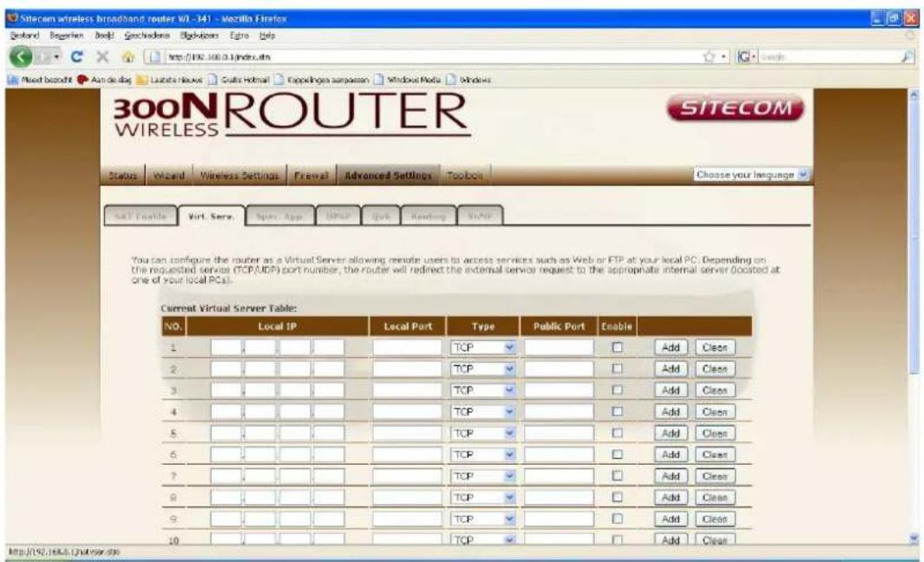Open the Meest bezocht bookmark

40,80
